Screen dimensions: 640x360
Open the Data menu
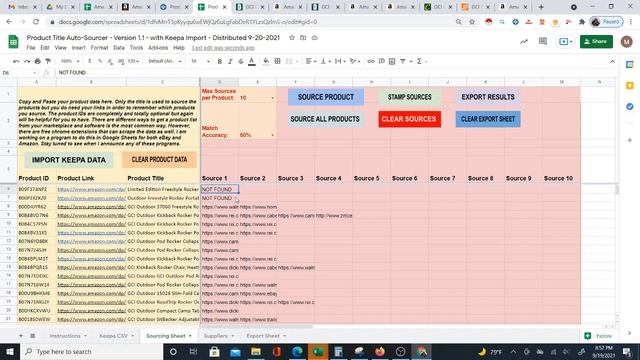(x=119, y=48)
